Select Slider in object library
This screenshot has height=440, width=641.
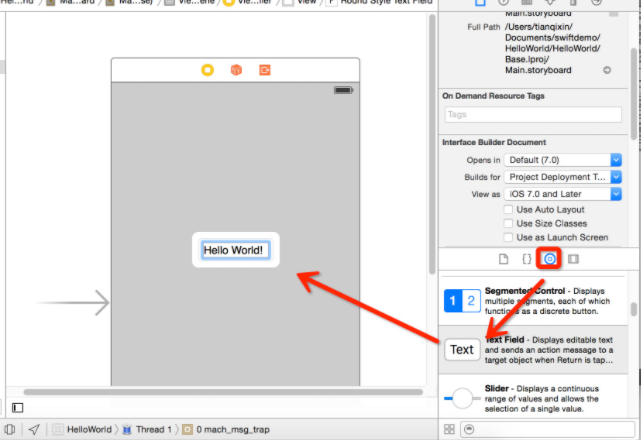click(533, 398)
